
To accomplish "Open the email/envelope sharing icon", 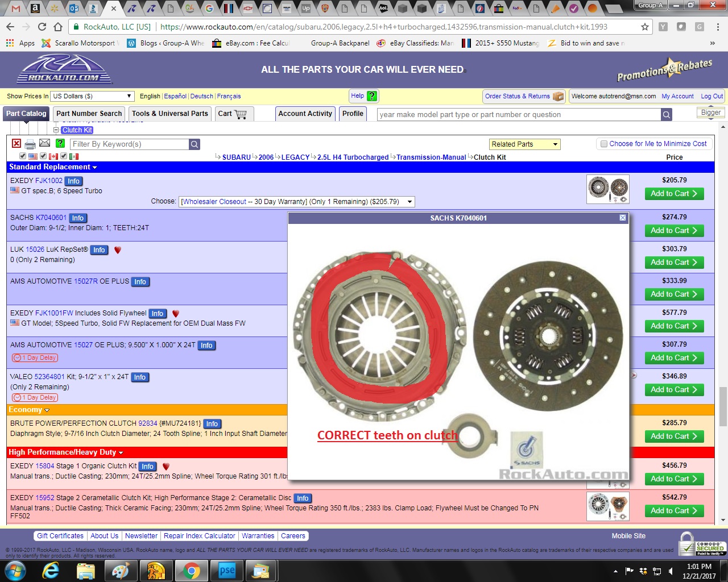I will [x=45, y=143].
